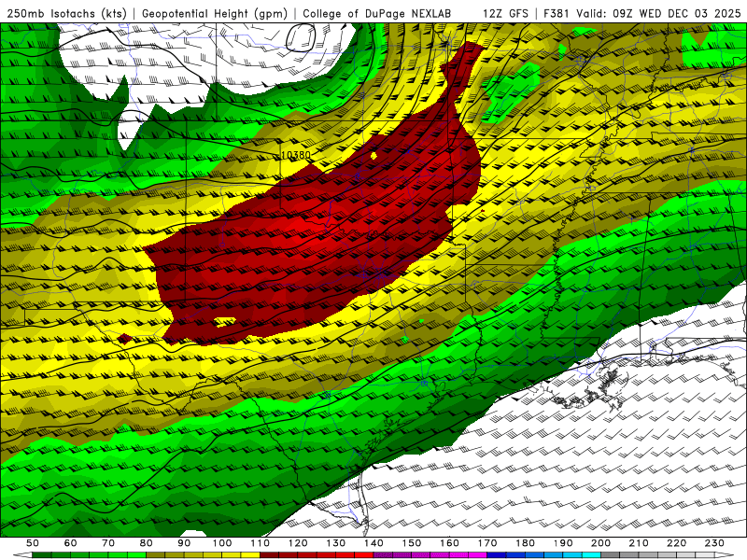This screenshot has width=747, height=560.
Task: Click the '230' value on the isotach scale
Action: [714, 543]
